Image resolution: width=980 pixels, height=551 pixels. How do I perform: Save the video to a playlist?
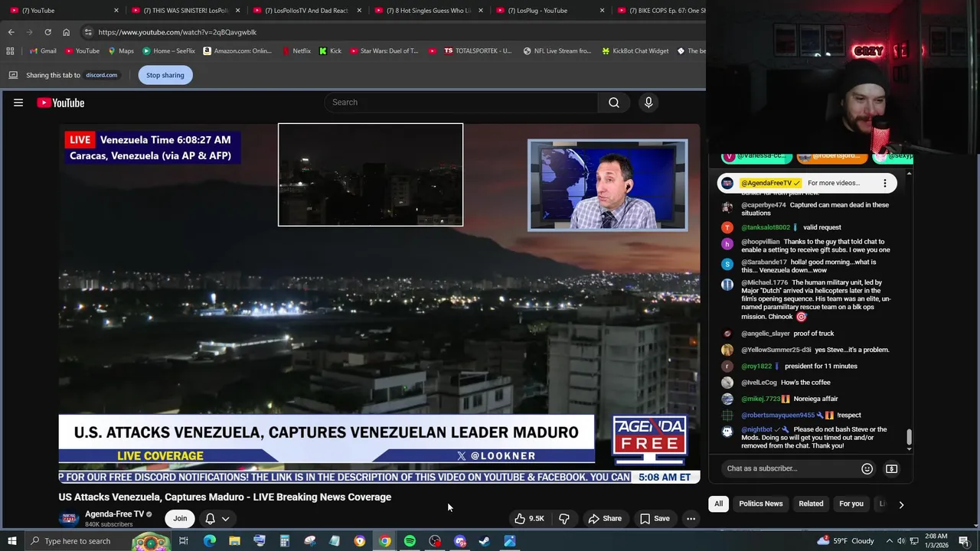coord(655,519)
